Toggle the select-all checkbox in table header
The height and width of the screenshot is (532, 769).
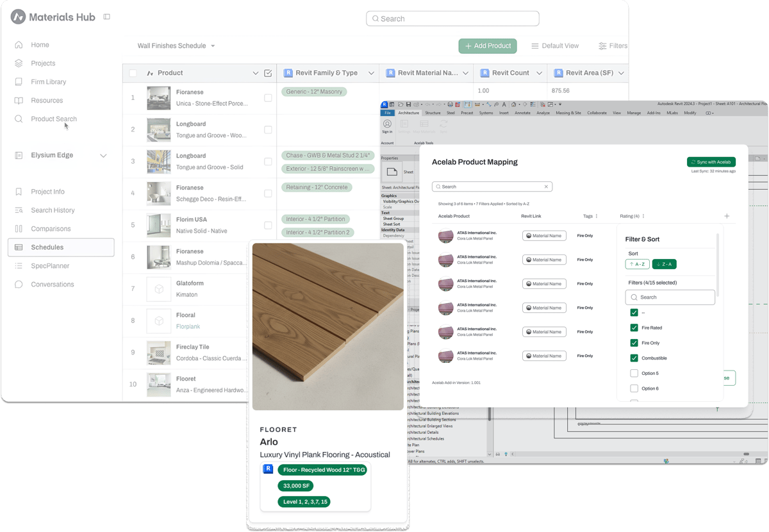[x=133, y=73]
